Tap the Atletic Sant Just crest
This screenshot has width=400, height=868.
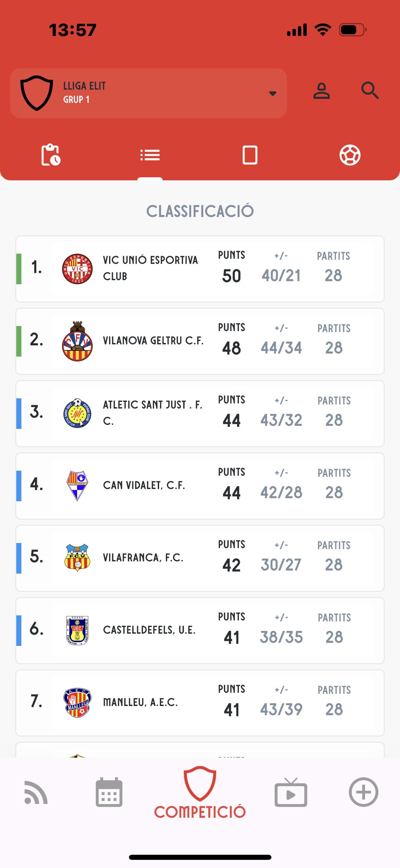click(x=77, y=413)
